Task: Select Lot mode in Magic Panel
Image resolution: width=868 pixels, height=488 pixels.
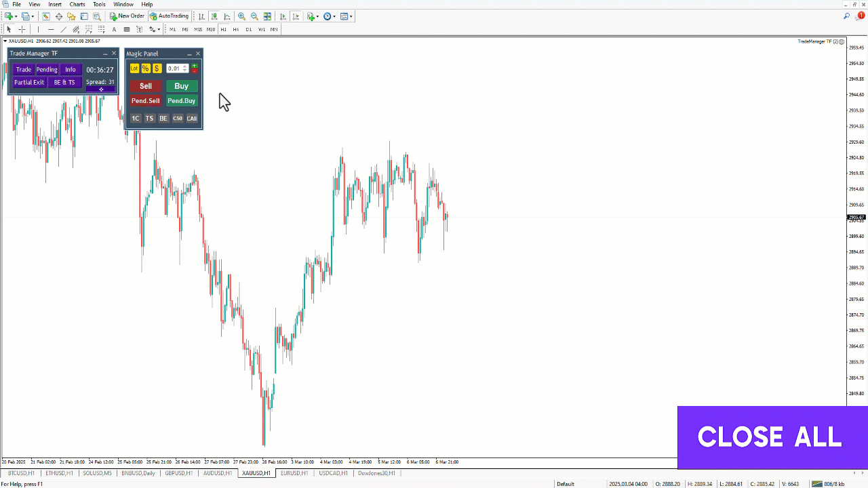Action: (134, 68)
